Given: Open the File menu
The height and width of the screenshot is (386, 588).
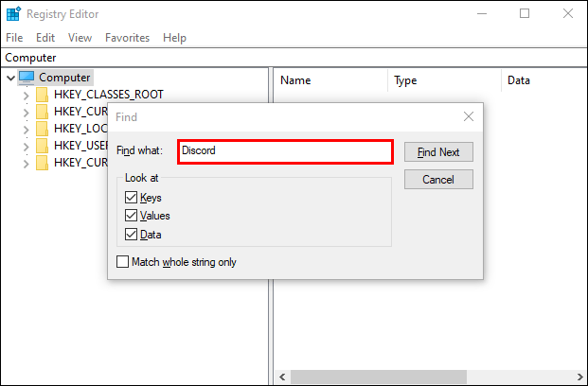Looking at the screenshot, I should (x=14, y=38).
